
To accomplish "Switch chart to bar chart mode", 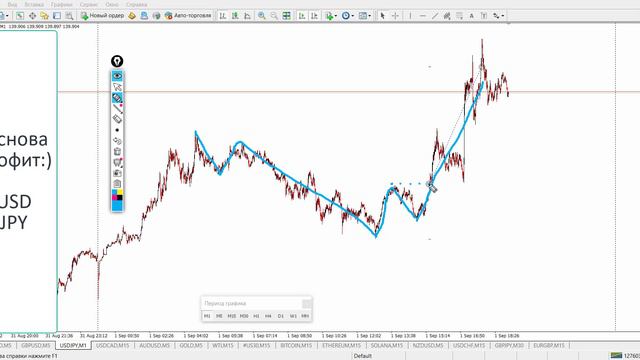I will [223, 16].
